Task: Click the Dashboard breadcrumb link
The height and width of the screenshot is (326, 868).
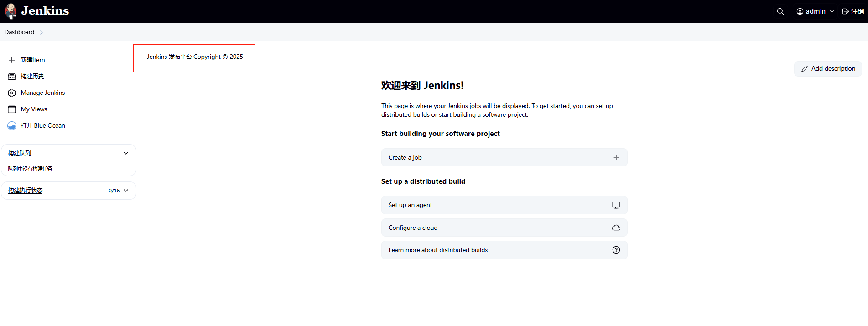Action: 20,32
